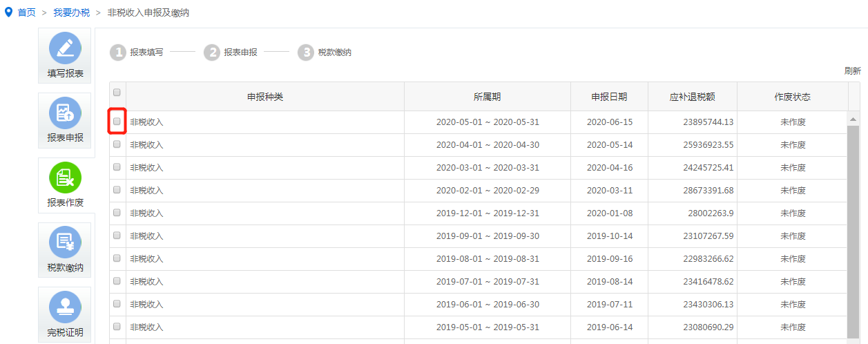Click the step 3 circle for 税款缴纳
Viewport: 868px width, 344px height.
coord(306,52)
